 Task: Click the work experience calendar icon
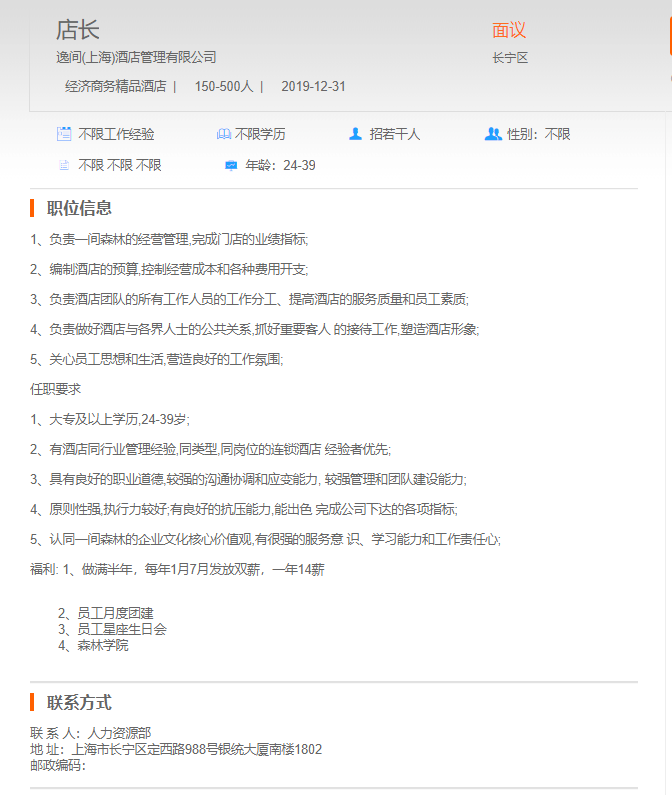(64, 134)
